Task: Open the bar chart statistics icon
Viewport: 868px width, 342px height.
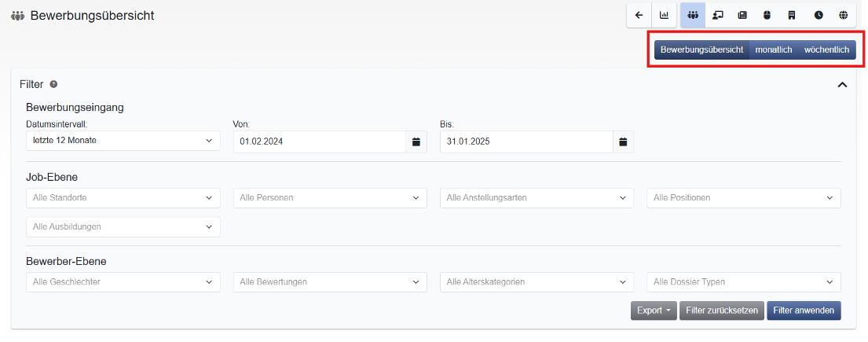Action: pyautogui.click(x=664, y=16)
